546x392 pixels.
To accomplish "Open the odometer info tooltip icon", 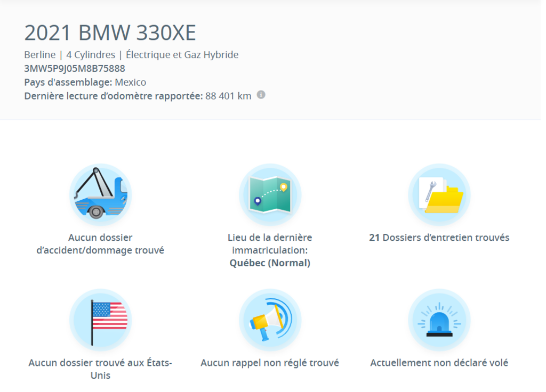I will click(x=260, y=95).
